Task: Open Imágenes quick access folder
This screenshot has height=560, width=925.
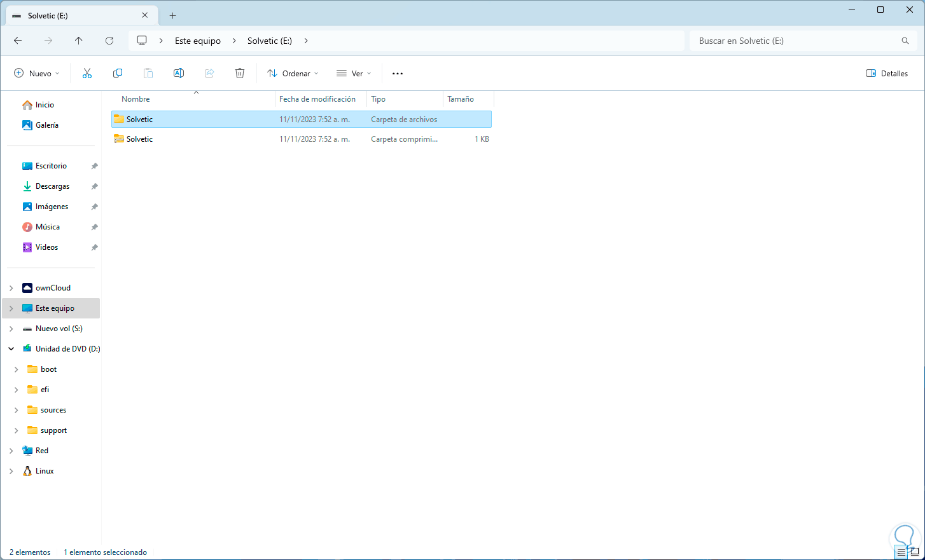Action: coord(52,207)
